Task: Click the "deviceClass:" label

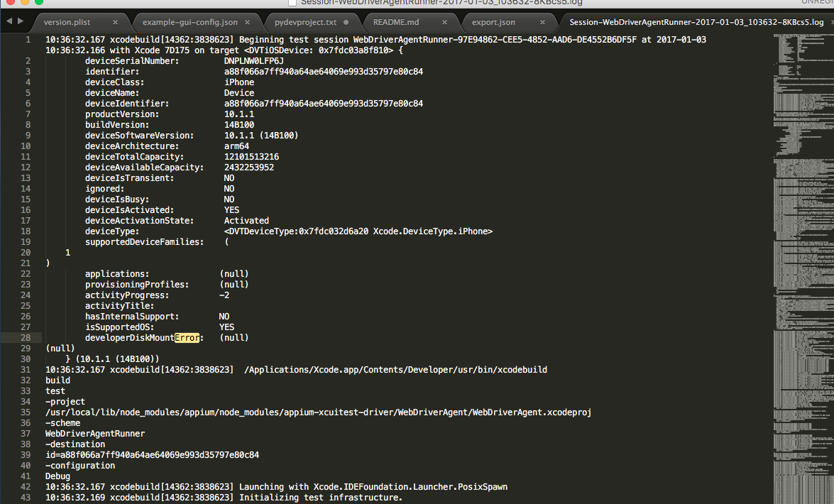Action: [x=114, y=82]
